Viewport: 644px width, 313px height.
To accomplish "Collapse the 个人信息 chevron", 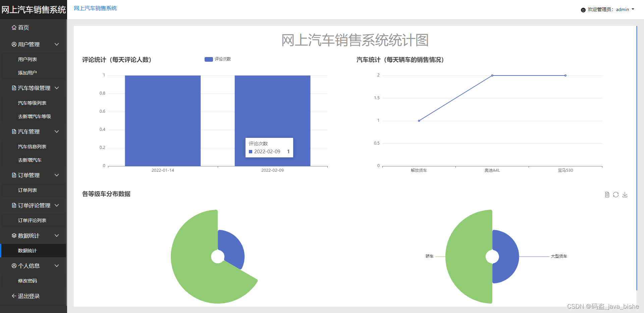I will pyautogui.click(x=57, y=266).
